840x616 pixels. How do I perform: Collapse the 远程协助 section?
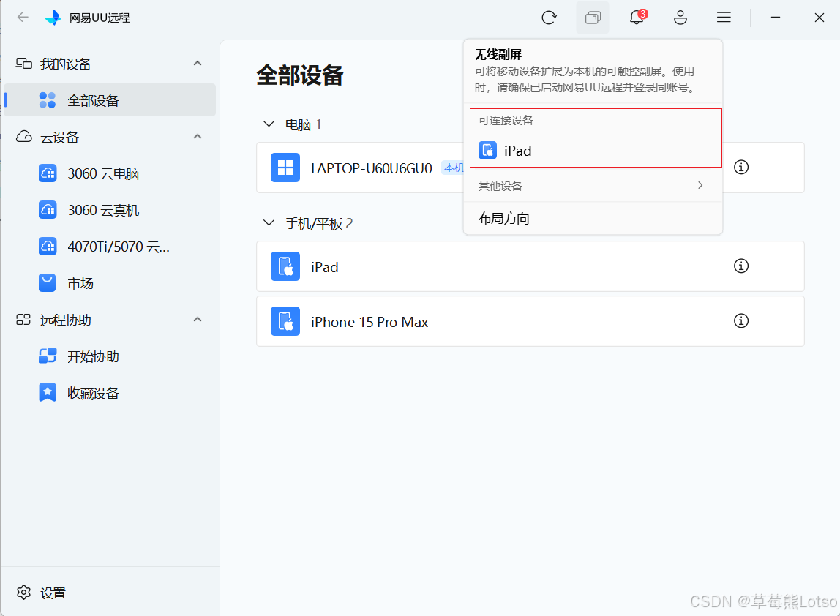click(x=198, y=320)
